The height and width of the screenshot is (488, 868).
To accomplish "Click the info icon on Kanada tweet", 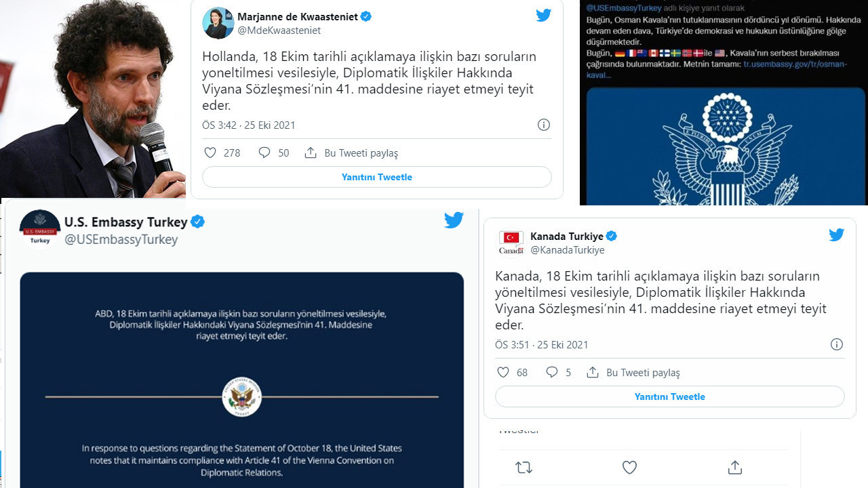I will tap(836, 344).
